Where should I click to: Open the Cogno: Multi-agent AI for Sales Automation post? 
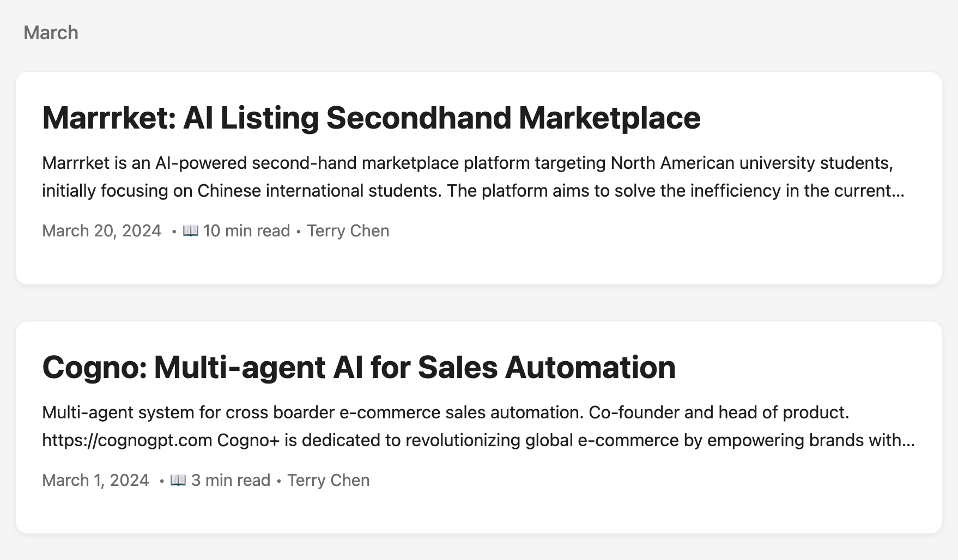point(359,367)
